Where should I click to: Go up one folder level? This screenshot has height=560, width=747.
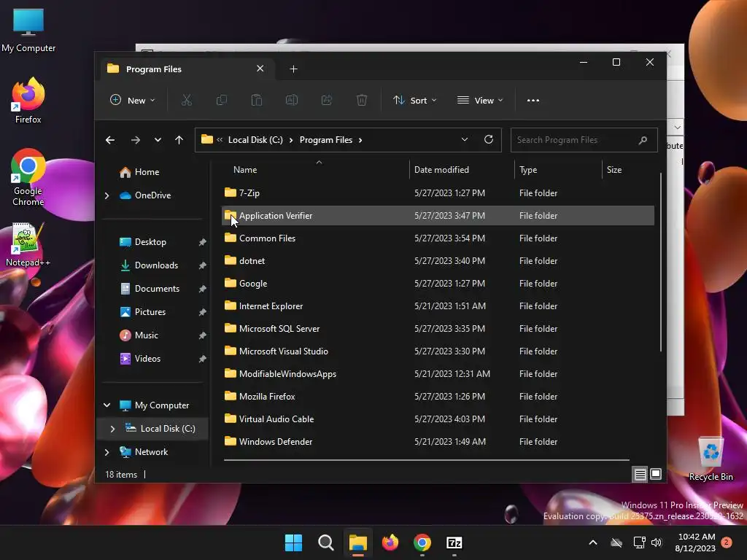(x=179, y=140)
